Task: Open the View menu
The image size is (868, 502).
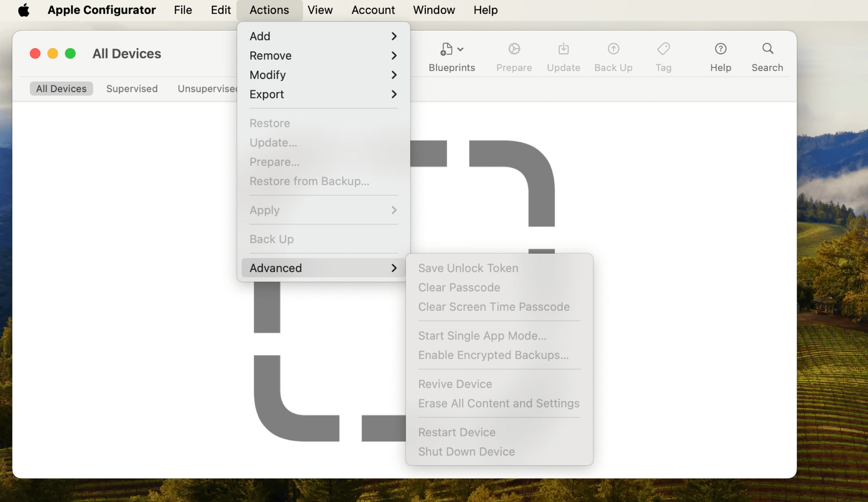Action: pyautogui.click(x=320, y=10)
